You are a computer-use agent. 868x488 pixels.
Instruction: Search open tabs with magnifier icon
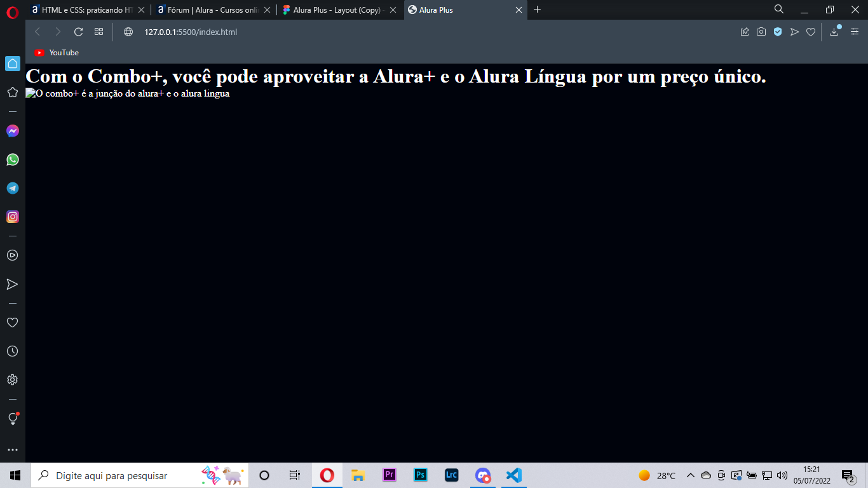coord(779,9)
